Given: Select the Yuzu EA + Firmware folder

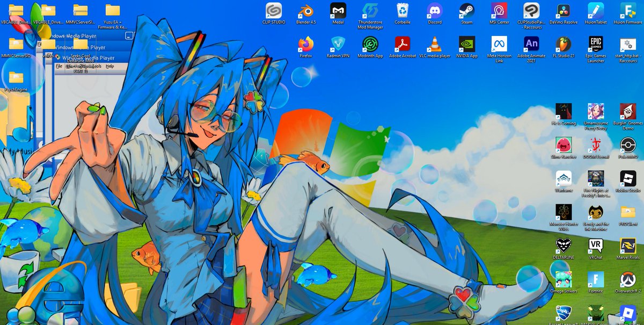Looking at the screenshot, I should tap(113, 10).
